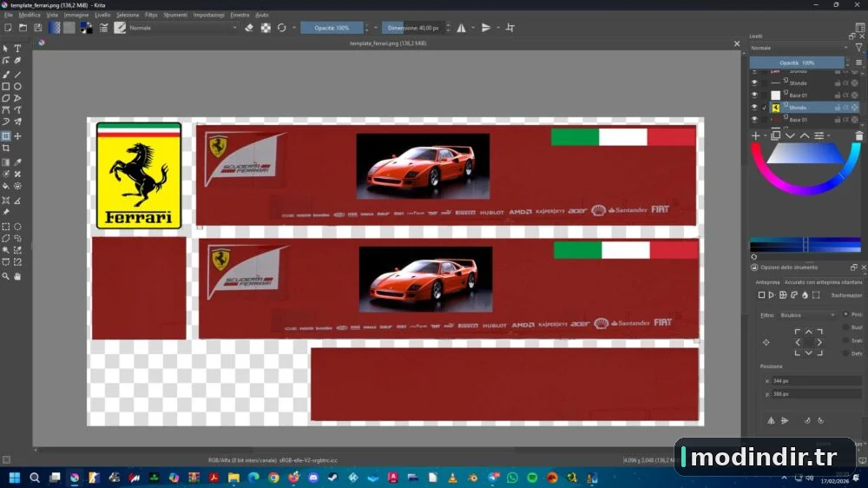This screenshot has height=488, width=868.
Task: Select the Line tool
Action: (x=17, y=74)
